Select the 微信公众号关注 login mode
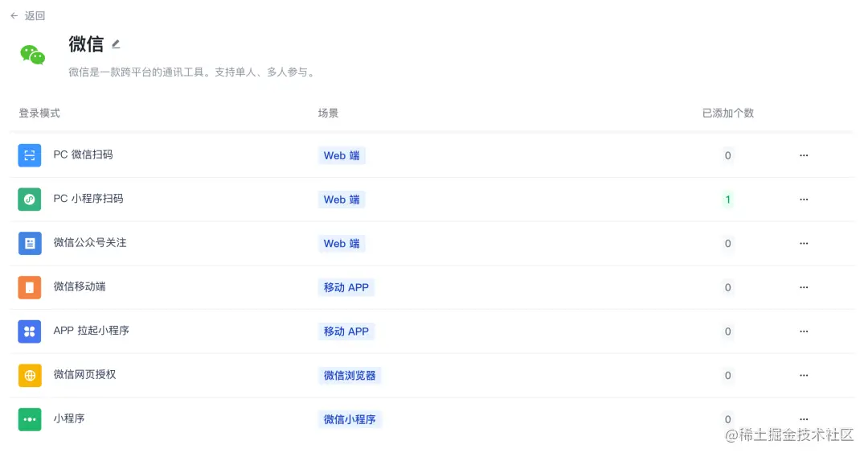Viewport: 868px width, 457px height. coord(90,243)
